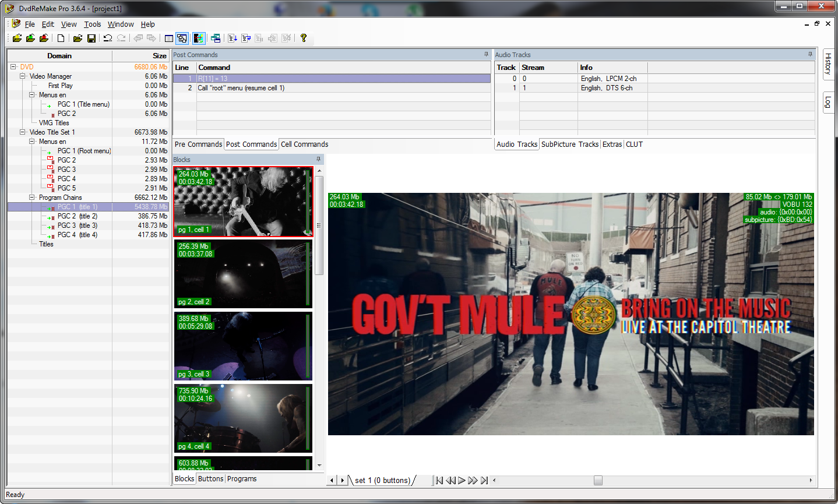Collapse the Video Title Set 1 node
The image size is (838, 504).
(x=23, y=132)
